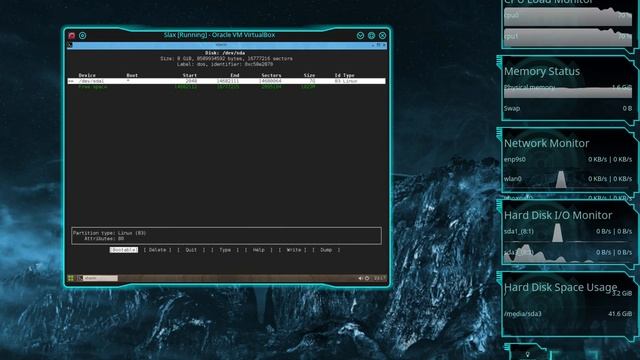This screenshot has height=360, width=640.
Task: Select the Quit option in cfdisk
Action: coord(191,250)
